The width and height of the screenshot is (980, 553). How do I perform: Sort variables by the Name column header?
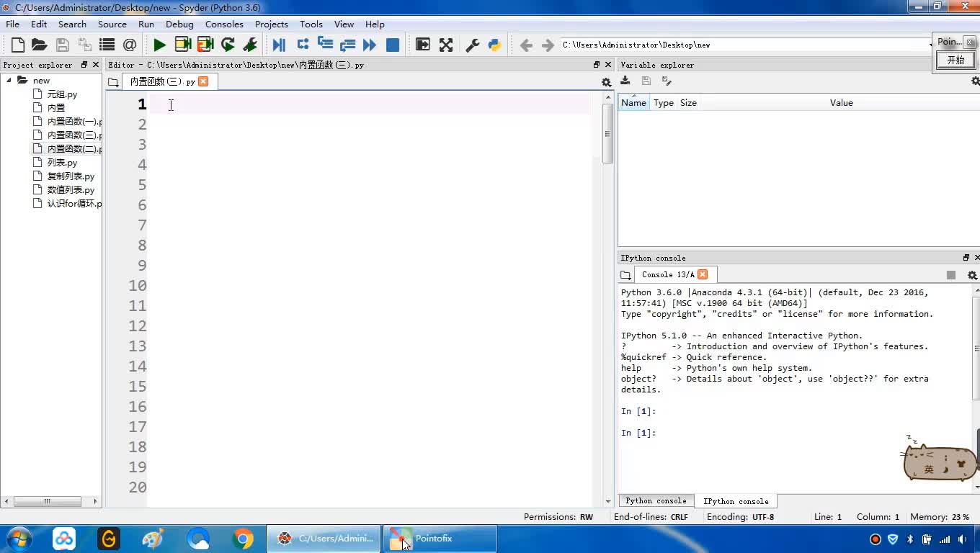coord(633,103)
